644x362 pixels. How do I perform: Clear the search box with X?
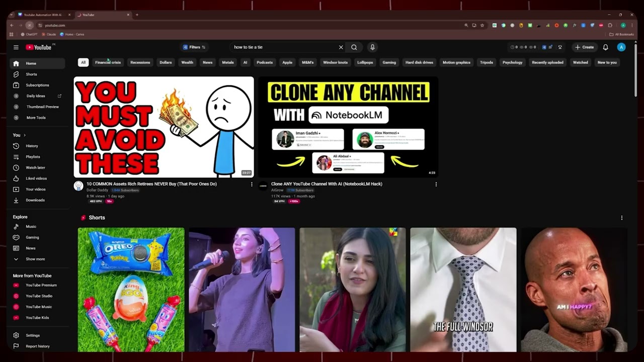coord(341,47)
